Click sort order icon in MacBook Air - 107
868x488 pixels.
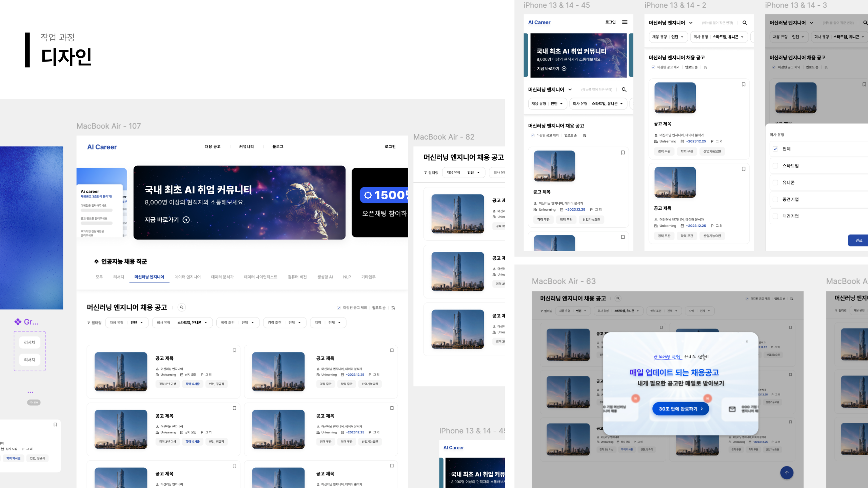click(x=393, y=308)
